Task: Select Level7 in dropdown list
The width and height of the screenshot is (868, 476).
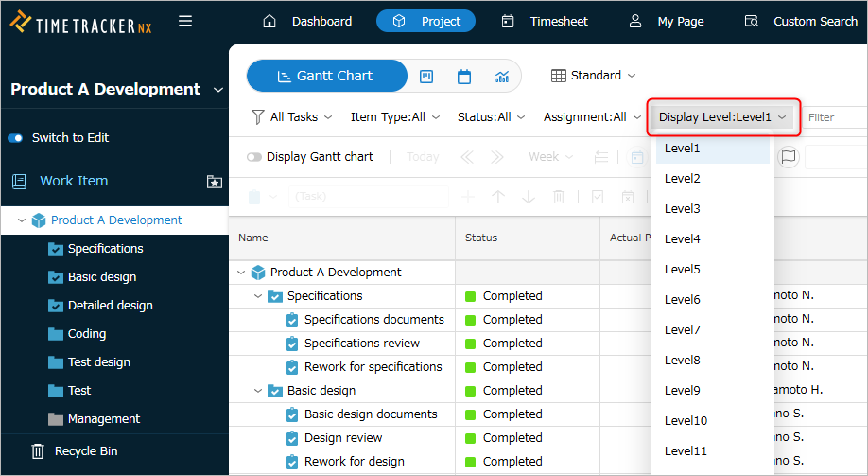Action: (713, 329)
